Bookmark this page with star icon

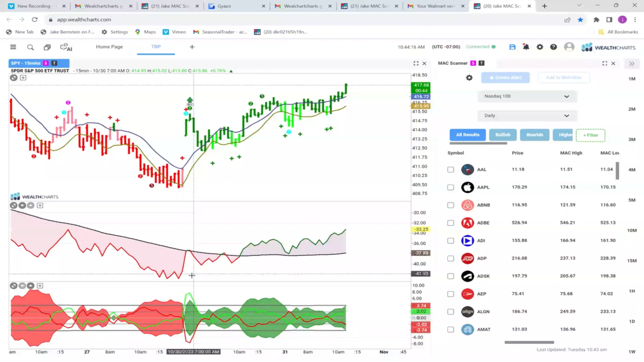click(x=580, y=20)
